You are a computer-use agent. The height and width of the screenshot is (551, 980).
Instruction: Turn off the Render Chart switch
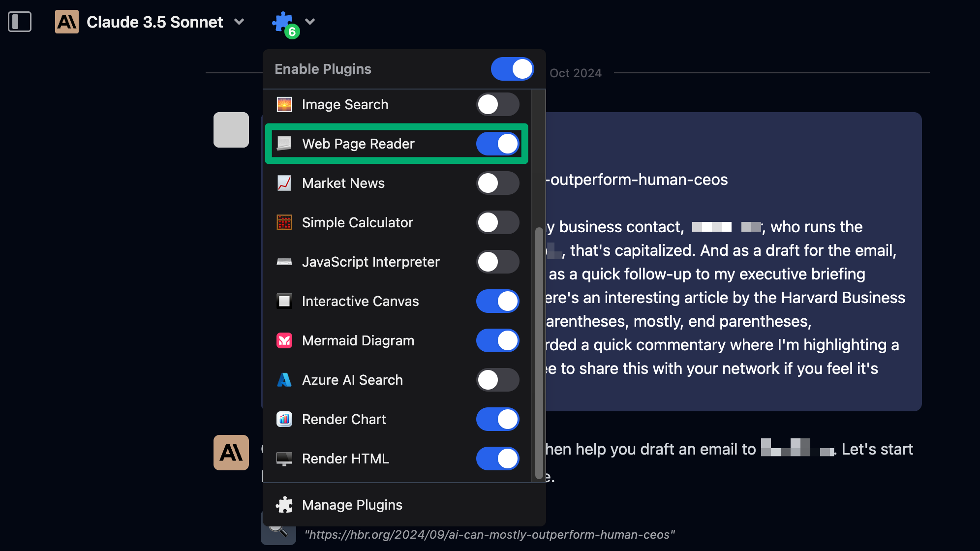[497, 419]
